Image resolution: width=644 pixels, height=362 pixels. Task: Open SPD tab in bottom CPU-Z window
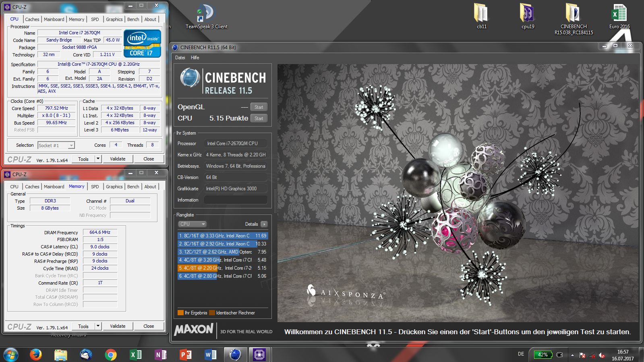click(95, 187)
